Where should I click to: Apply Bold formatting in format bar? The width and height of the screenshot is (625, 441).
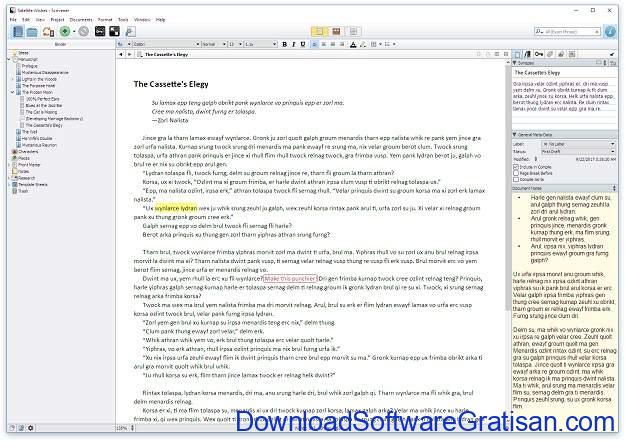pyautogui.click(x=285, y=45)
